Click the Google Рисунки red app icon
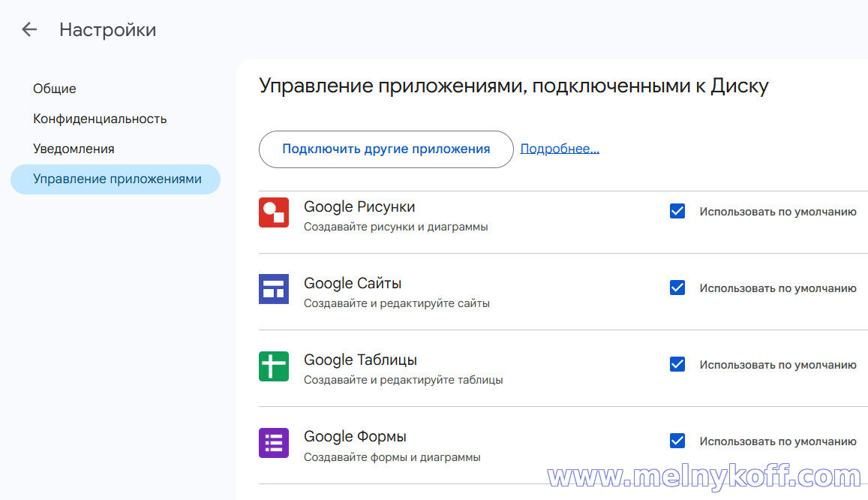The height and width of the screenshot is (500, 868). [x=274, y=212]
